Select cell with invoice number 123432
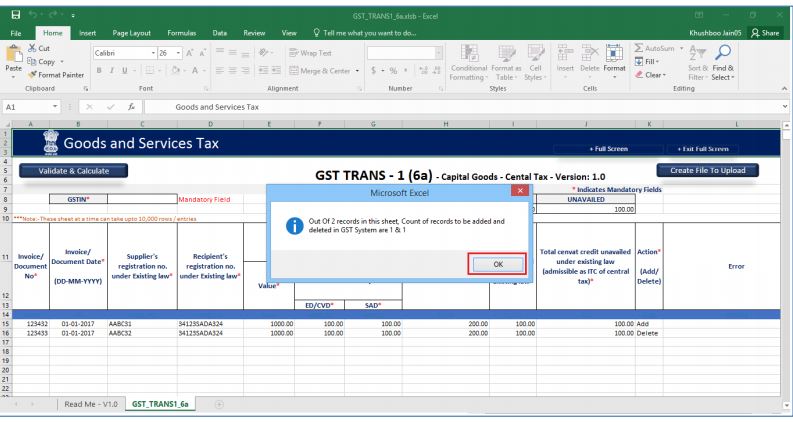The height and width of the screenshot is (422, 793). point(30,324)
